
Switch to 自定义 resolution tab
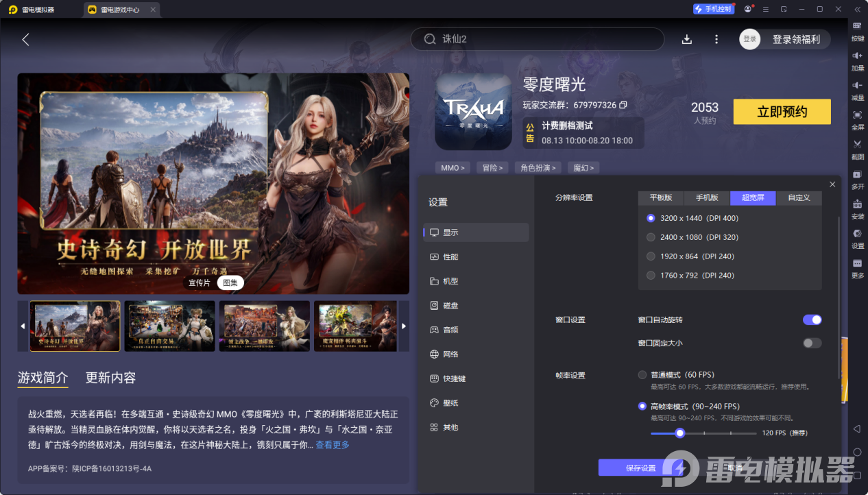click(799, 197)
